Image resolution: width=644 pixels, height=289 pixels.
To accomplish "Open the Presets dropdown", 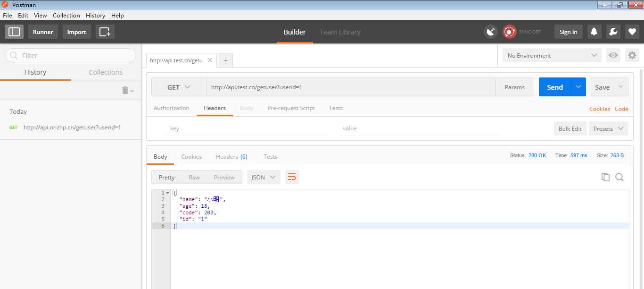I will [608, 128].
